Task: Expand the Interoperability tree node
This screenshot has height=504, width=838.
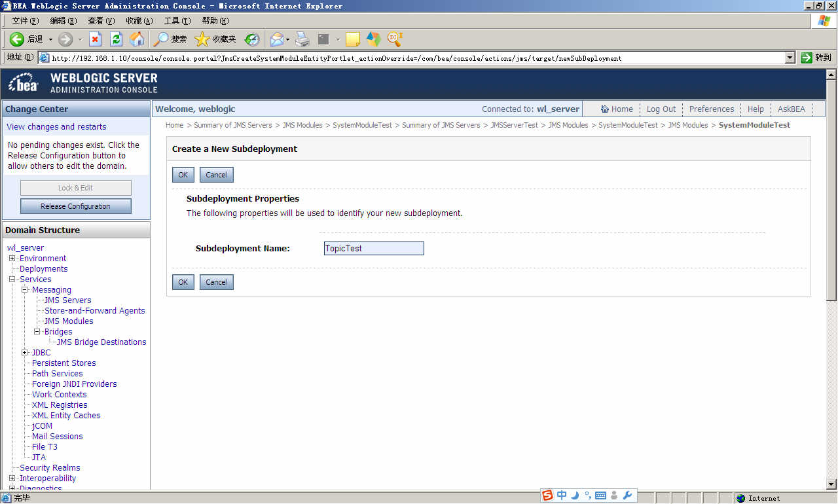Action: tap(12, 478)
